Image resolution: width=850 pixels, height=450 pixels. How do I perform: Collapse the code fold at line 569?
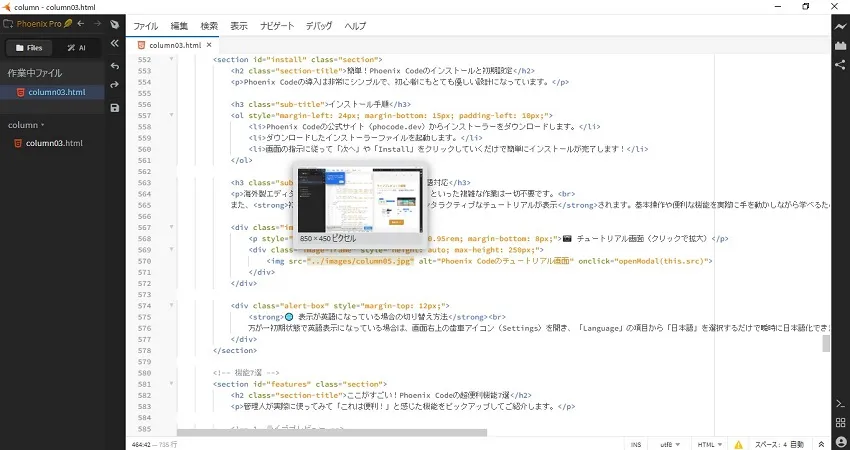(171, 249)
